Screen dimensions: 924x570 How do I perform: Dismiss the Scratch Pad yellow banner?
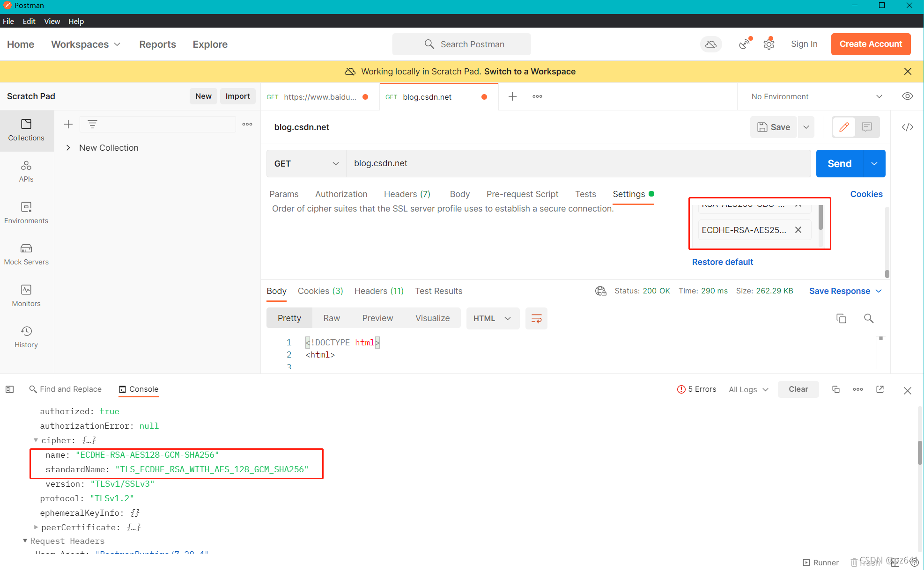click(x=908, y=71)
